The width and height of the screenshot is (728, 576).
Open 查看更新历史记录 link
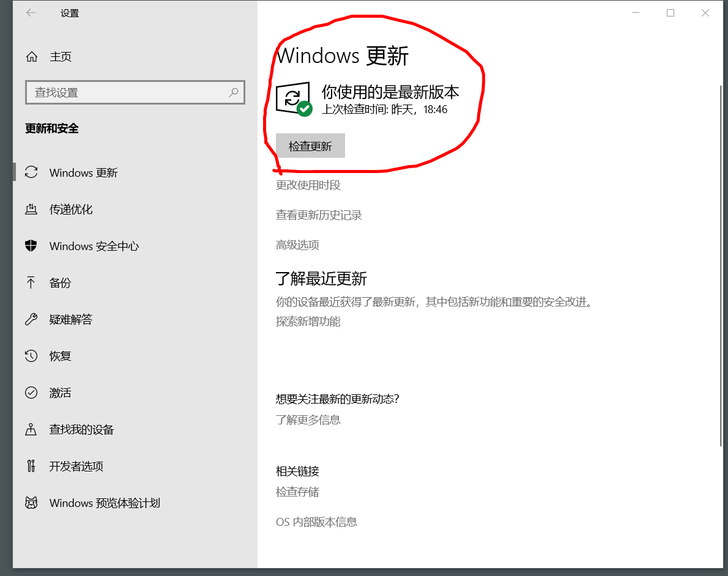tap(319, 215)
